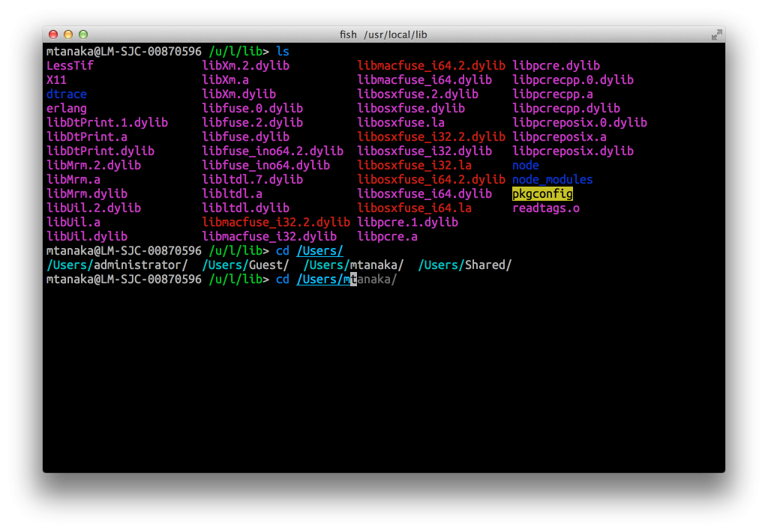Select libpcreposix.a file name
This screenshot has width=768, height=532.
559,136
